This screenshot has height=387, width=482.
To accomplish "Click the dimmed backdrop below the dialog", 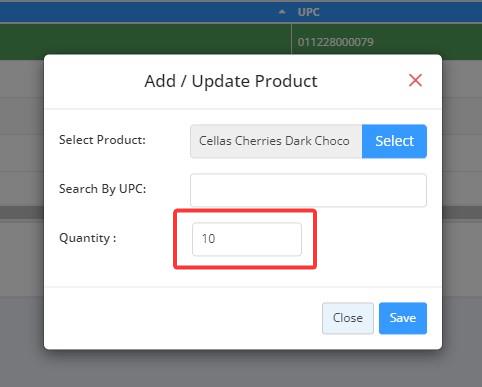I will pyautogui.click(x=241, y=368).
